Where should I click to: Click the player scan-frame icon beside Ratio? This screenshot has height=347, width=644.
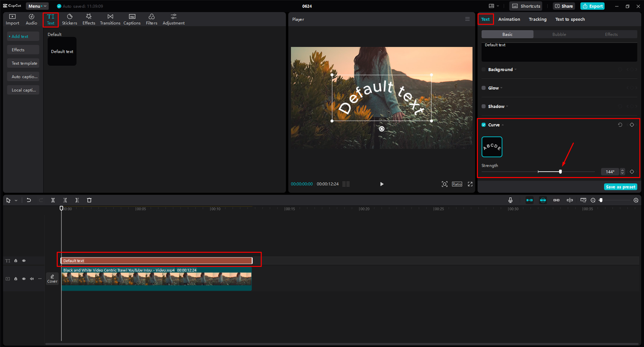click(x=444, y=184)
